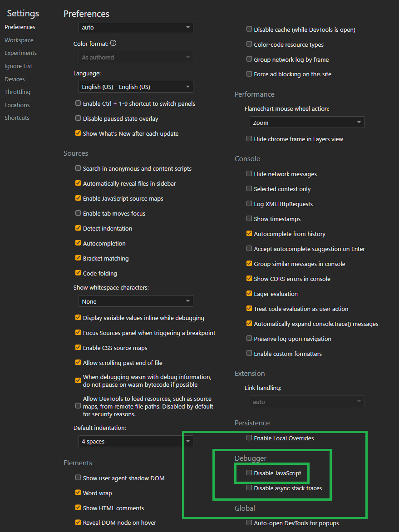Expand Flamechart mouse wheel action Zoom dropdown

307,123
